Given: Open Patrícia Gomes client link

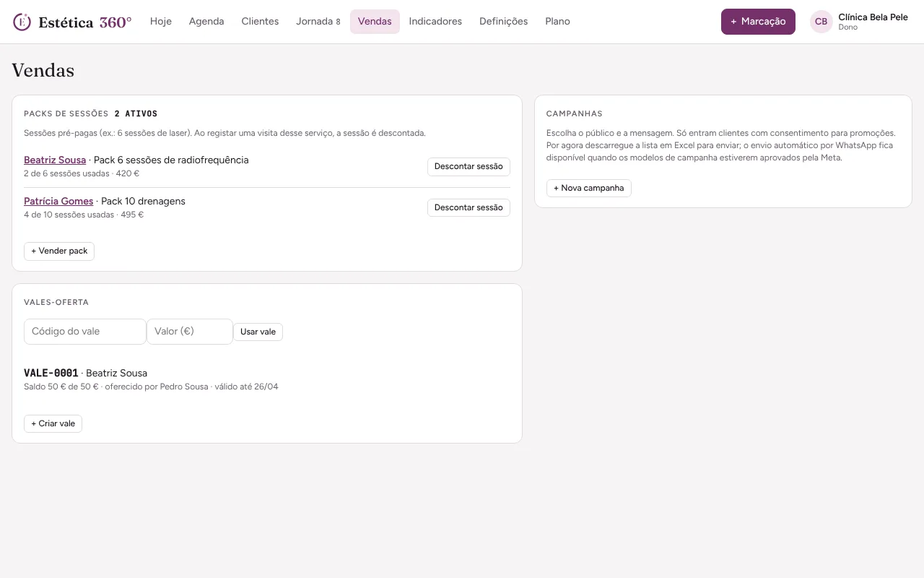Looking at the screenshot, I should click(x=58, y=201).
